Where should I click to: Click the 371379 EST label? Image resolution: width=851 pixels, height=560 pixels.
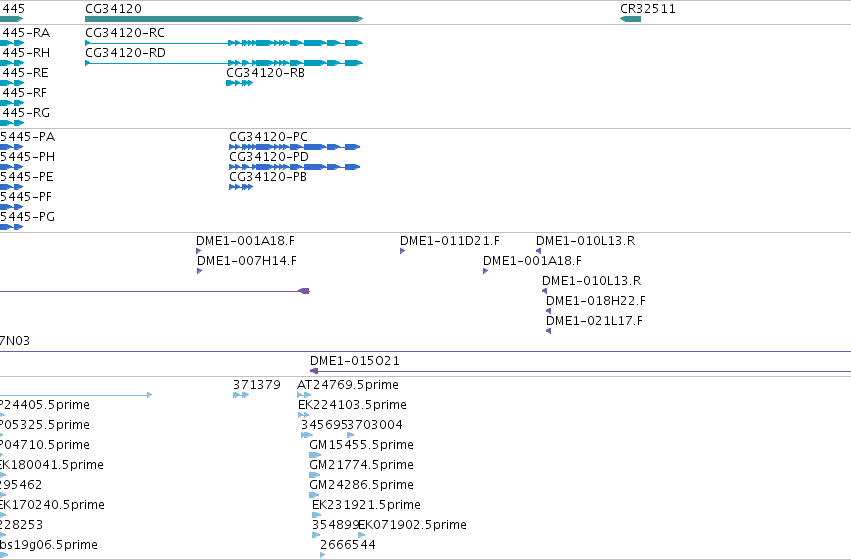click(257, 385)
